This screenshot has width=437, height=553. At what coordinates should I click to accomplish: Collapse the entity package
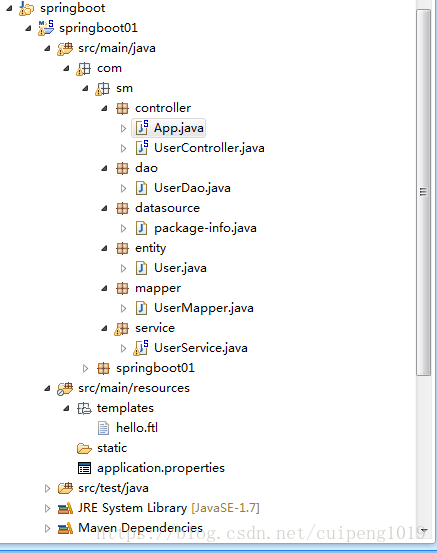[x=105, y=249]
